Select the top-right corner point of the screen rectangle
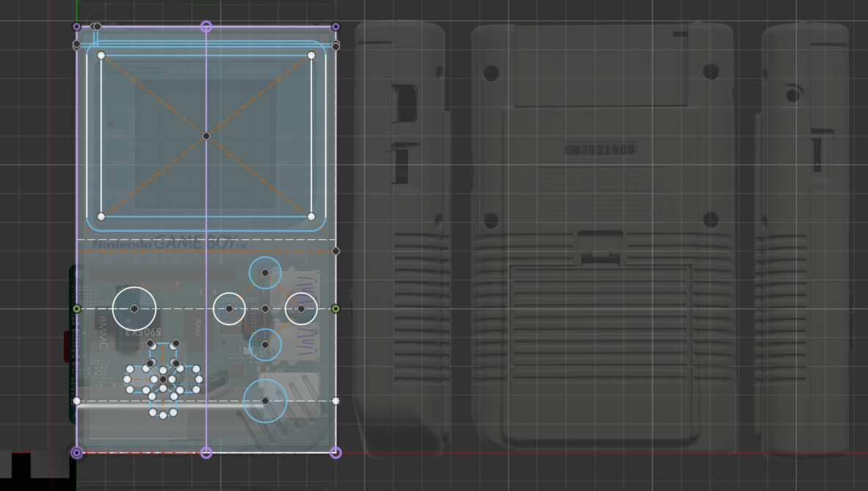The image size is (868, 491). (311, 55)
